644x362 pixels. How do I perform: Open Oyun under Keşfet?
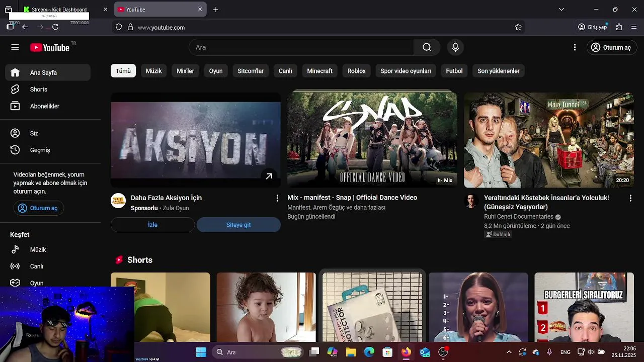tap(48, 283)
